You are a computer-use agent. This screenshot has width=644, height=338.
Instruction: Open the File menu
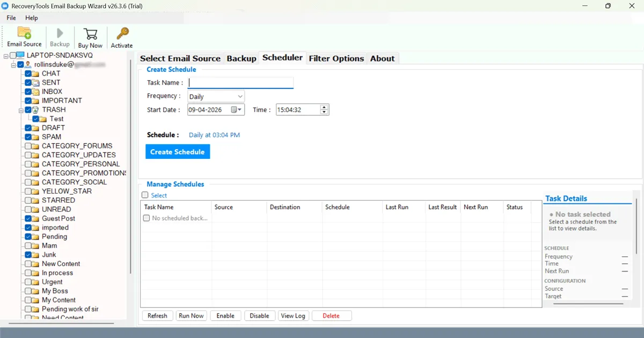(x=11, y=18)
